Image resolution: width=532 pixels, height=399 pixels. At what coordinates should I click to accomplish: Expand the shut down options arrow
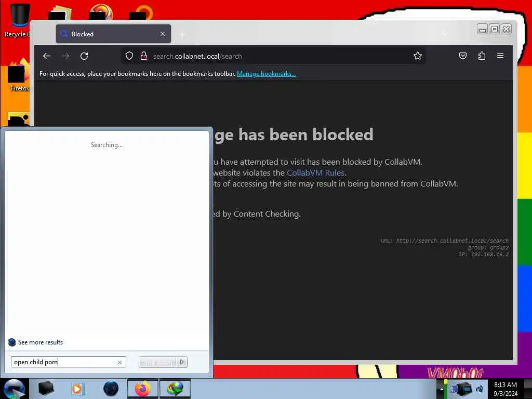click(x=182, y=362)
